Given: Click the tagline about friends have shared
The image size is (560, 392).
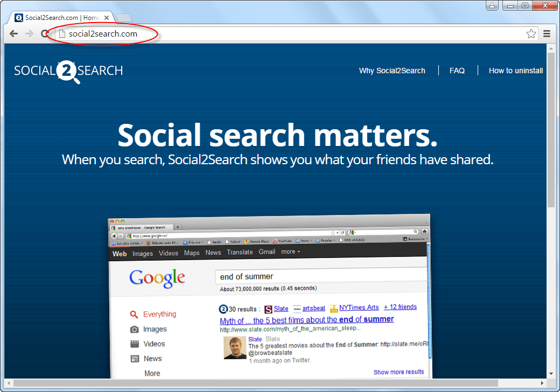Looking at the screenshot, I should pos(277,159).
